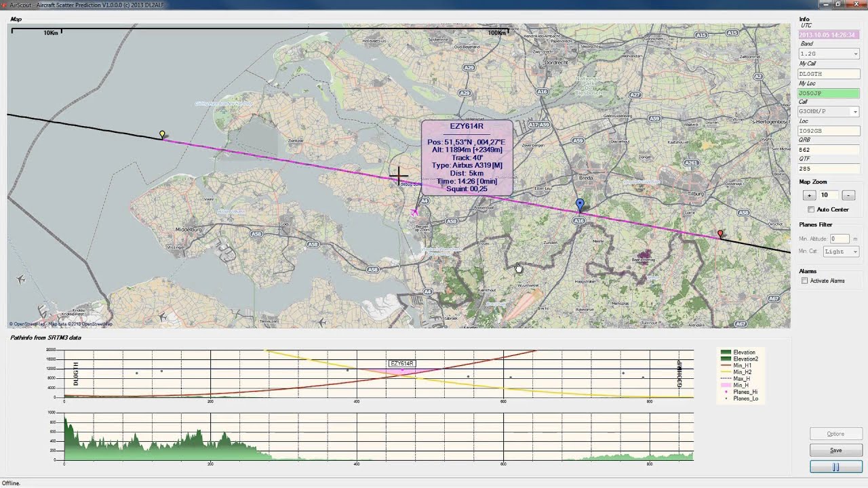Click the Min. Altitude input field
Image resolution: width=868 pixels, height=488 pixels.
pyautogui.click(x=840, y=239)
